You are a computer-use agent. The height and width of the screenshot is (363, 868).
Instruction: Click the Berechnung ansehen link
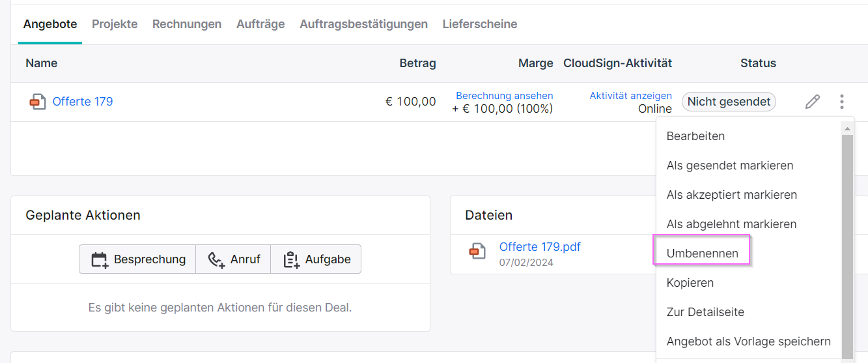click(x=504, y=96)
